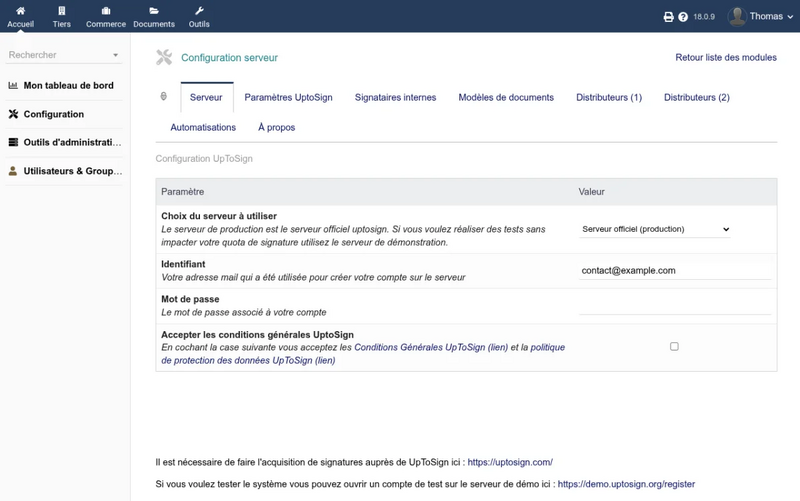The image size is (800, 501).
Task: Open the Distributeurs (1) tab
Action: (609, 97)
